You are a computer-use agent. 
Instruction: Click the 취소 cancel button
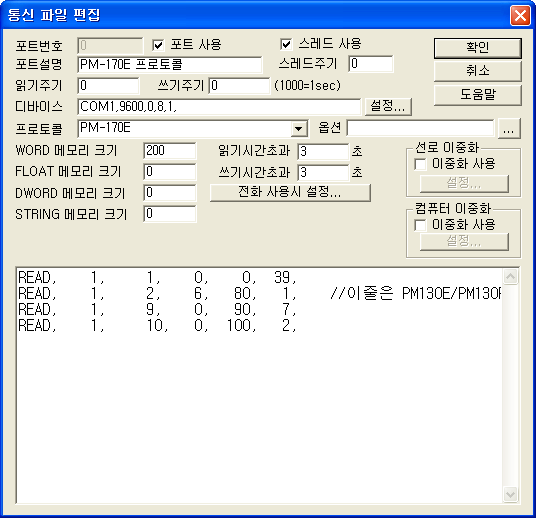478,71
